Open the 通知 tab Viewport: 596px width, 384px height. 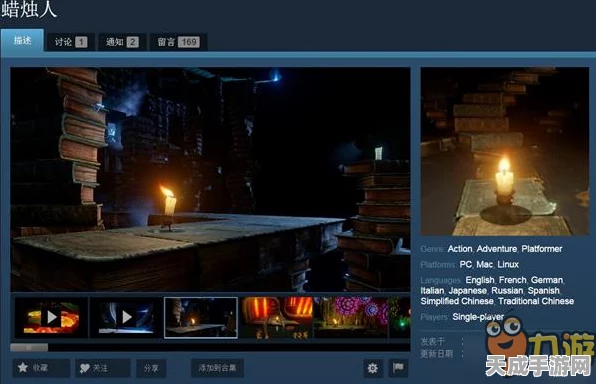[x=122, y=42]
